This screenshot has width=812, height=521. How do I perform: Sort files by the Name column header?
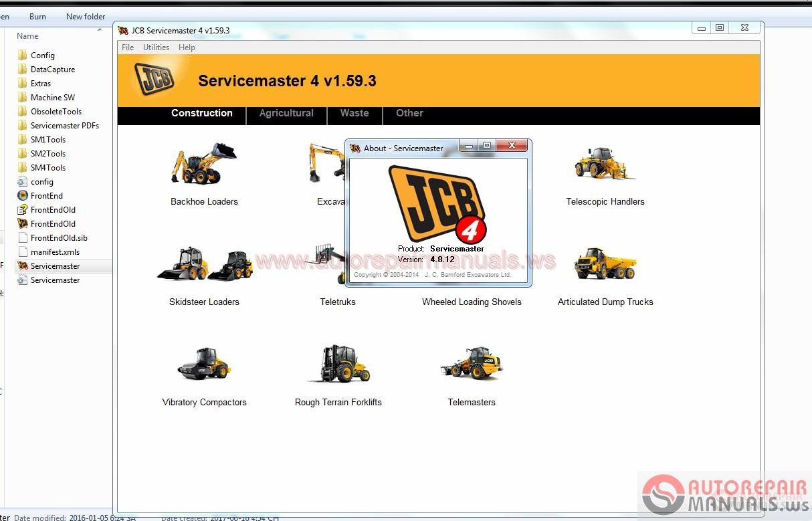click(27, 35)
